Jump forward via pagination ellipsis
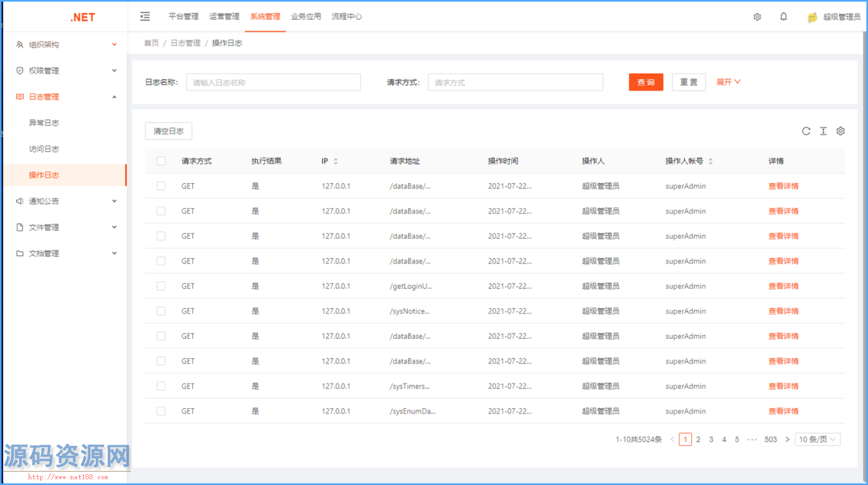868x485 pixels. (x=752, y=440)
